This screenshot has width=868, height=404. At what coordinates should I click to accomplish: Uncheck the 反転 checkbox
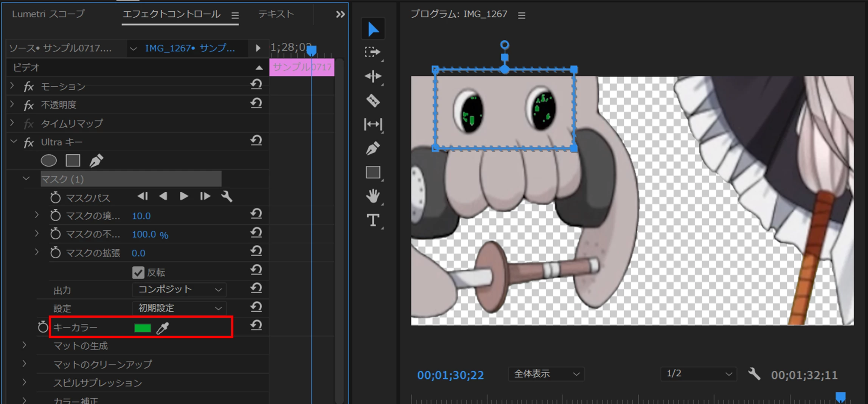click(138, 272)
